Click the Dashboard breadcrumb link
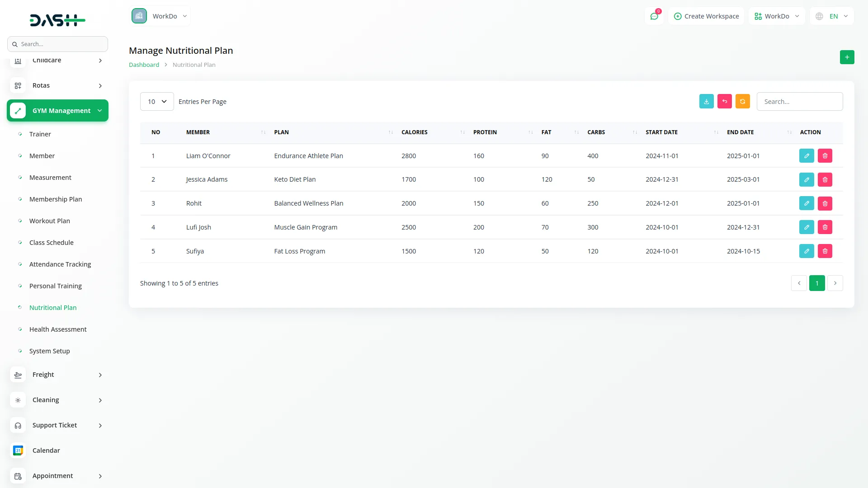 pyautogui.click(x=144, y=65)
